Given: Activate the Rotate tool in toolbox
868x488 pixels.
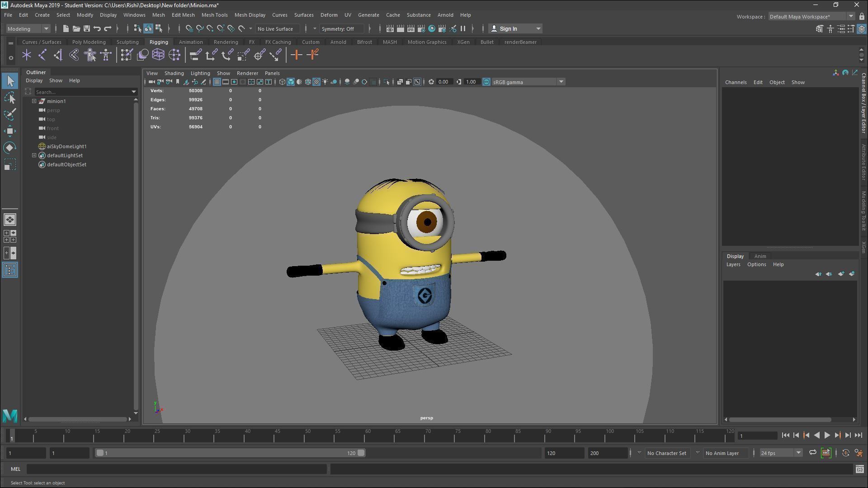Looking at the screenshot, I should (x=10, y=148).
